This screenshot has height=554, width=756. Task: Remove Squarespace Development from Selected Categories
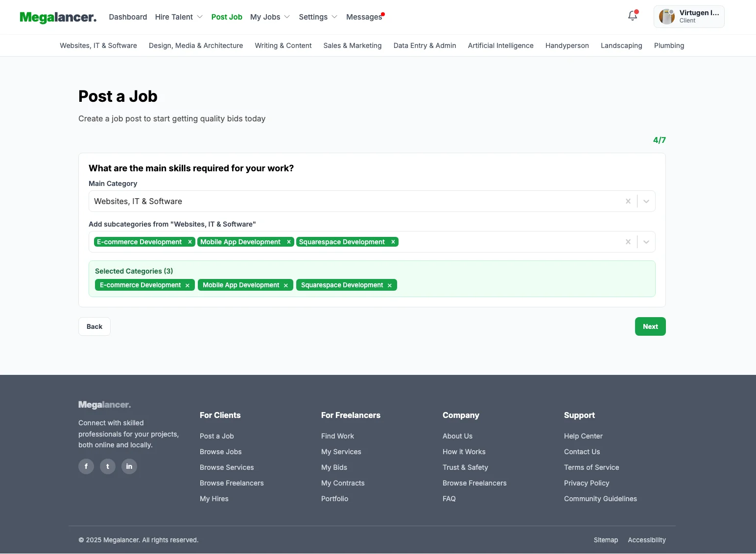point(390,285)
